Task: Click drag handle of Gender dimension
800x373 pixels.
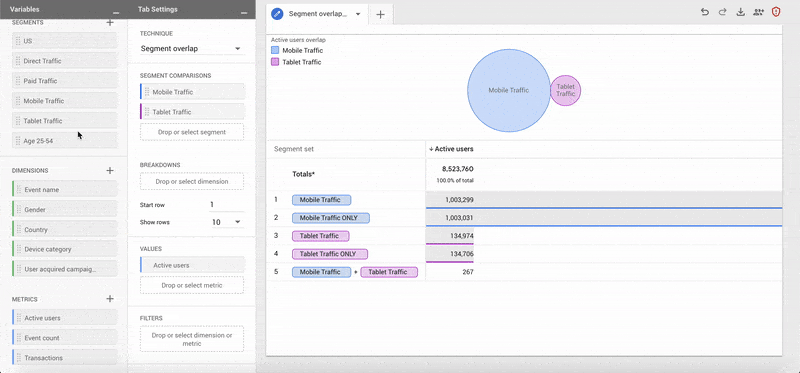Action: click(19, 210)
